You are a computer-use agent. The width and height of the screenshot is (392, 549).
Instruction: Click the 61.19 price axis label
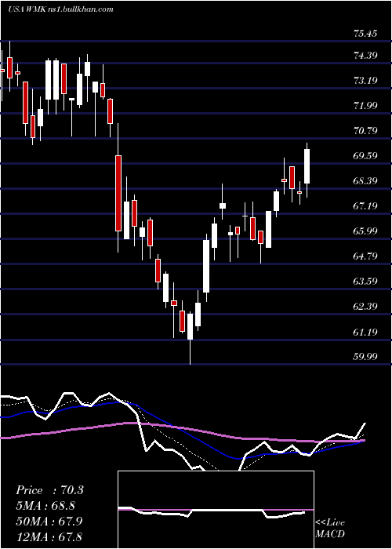pos(365,331)
